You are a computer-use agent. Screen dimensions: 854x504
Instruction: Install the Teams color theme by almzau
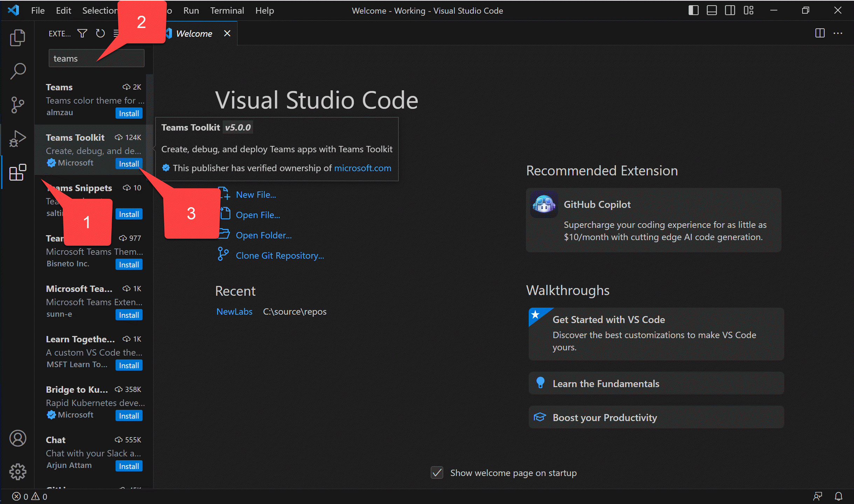(129, 113)
